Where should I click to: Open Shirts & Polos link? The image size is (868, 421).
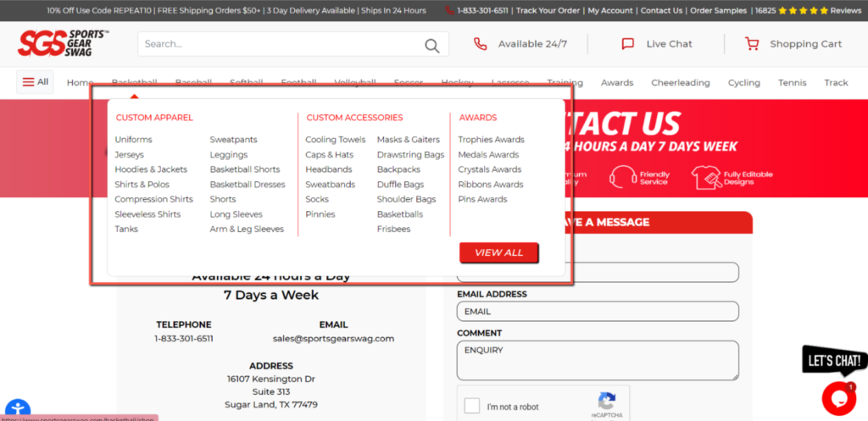142,184
